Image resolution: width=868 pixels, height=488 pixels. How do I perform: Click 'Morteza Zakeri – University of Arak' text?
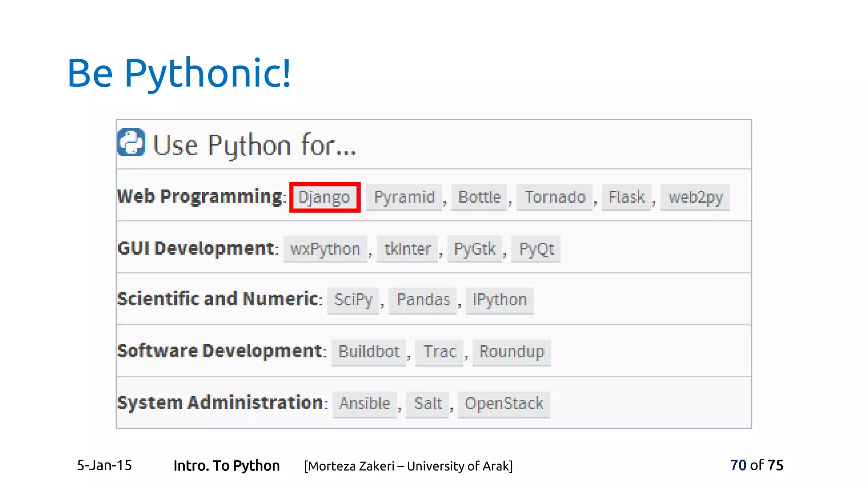(x=409, y=466)
